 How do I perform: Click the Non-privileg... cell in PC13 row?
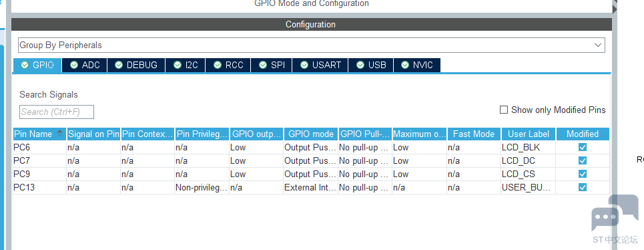click(x=202, y=187)
